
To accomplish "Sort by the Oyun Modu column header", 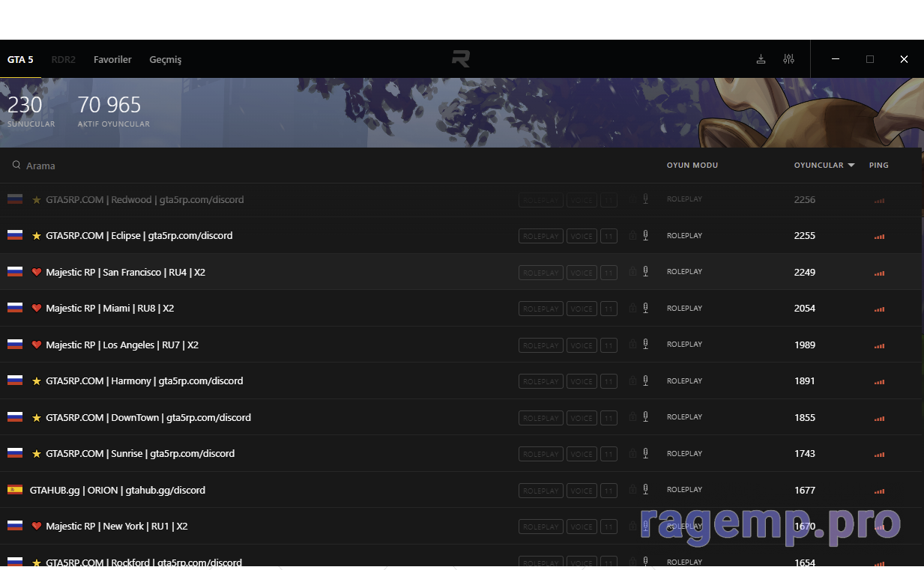I will click(x=692, y=166).
